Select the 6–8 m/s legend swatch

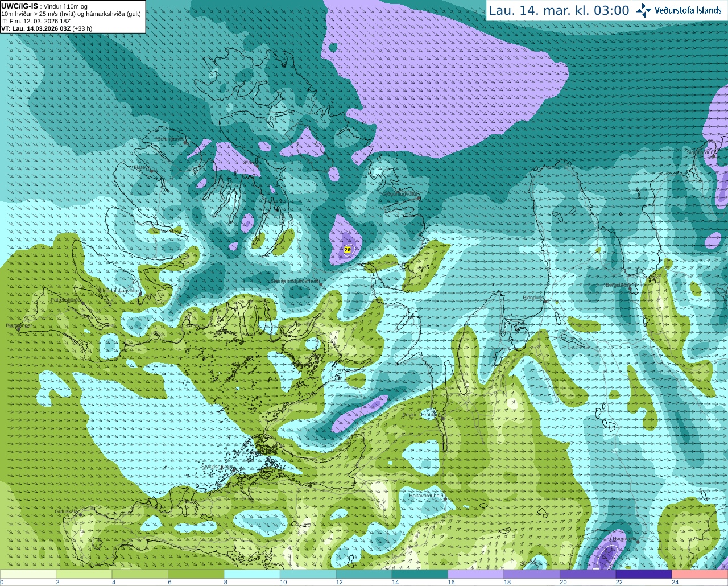196,574
